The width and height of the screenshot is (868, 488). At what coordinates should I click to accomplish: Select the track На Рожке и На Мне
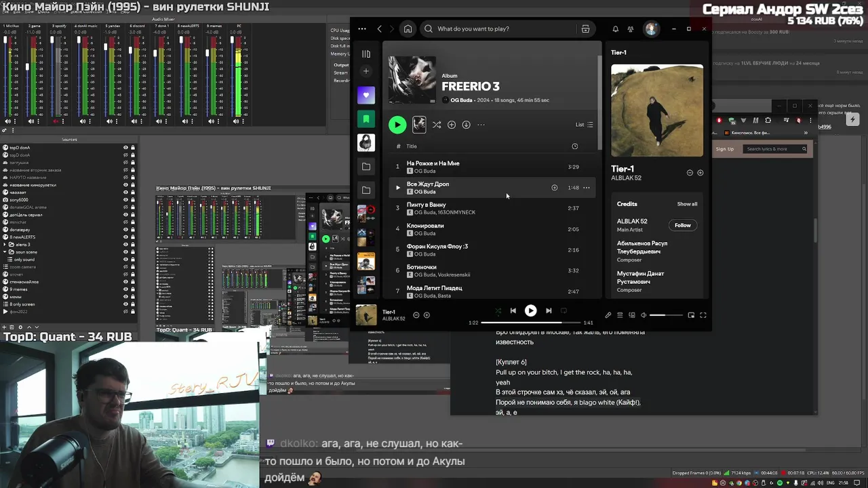492,167
